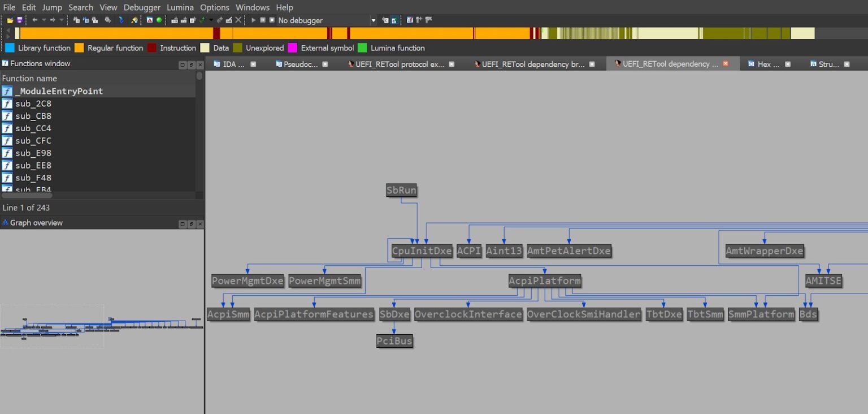Expand the back-history dropdown arrow
The image size is (868, 414).
(x=44, y=20)
